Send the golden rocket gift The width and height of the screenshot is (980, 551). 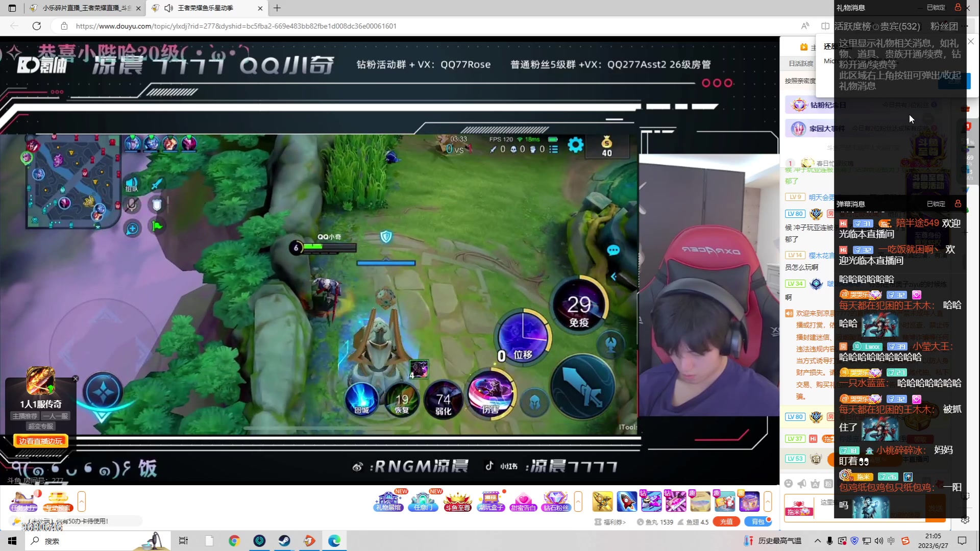(602, 502)
